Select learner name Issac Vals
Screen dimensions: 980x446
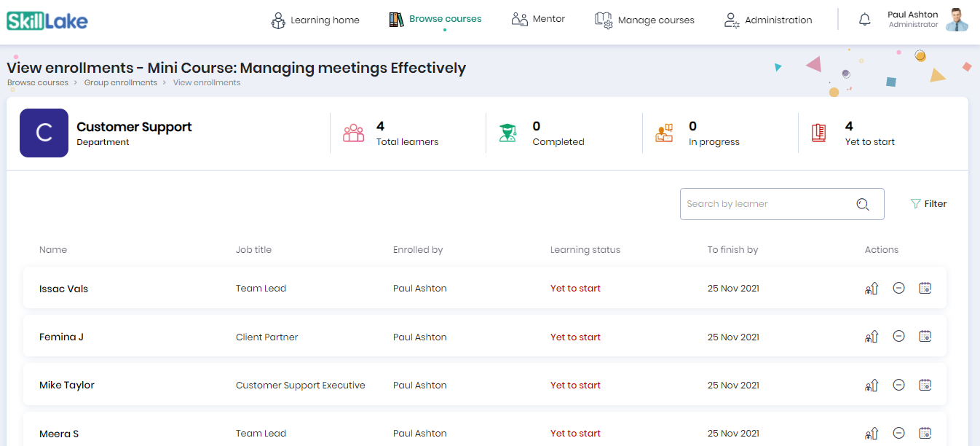point(63,289)
